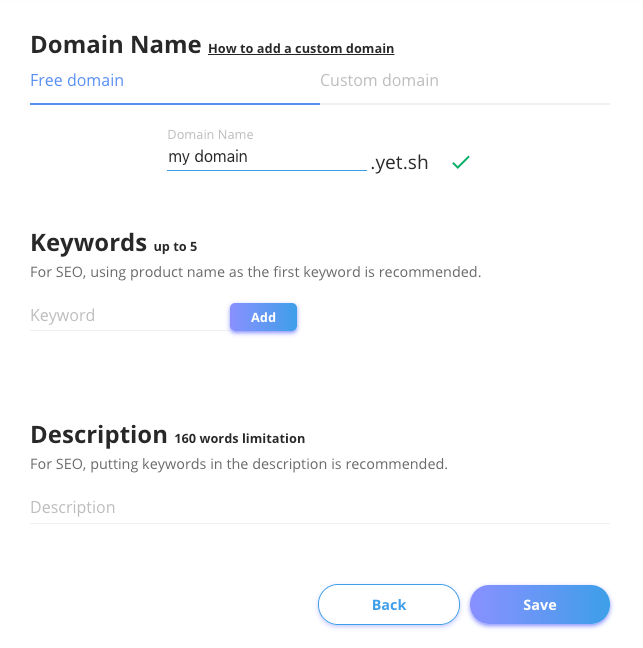The height and width of the screenshot is (648, 643).
Task: Switch to the Free domain tab
Action: pos(77,81)
